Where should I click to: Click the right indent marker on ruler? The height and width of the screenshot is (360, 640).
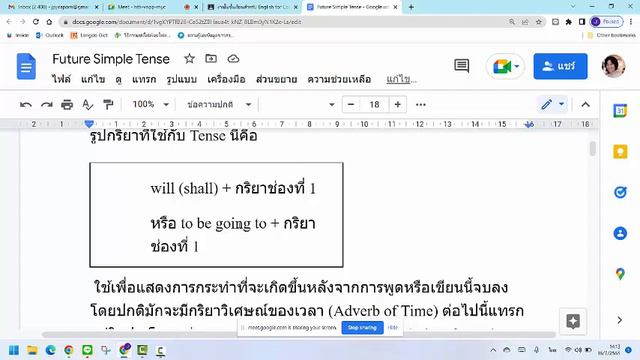coord(529,124)
